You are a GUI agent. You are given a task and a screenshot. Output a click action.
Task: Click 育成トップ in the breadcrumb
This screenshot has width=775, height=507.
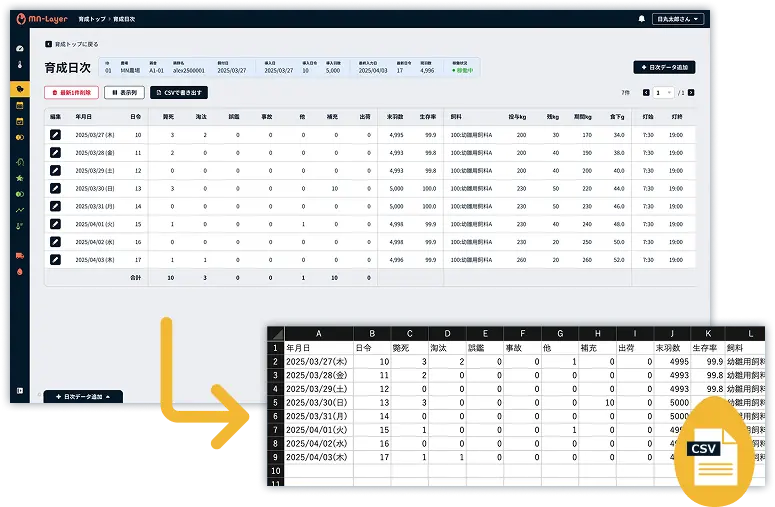pyautogui.click(x=92, y=19)
